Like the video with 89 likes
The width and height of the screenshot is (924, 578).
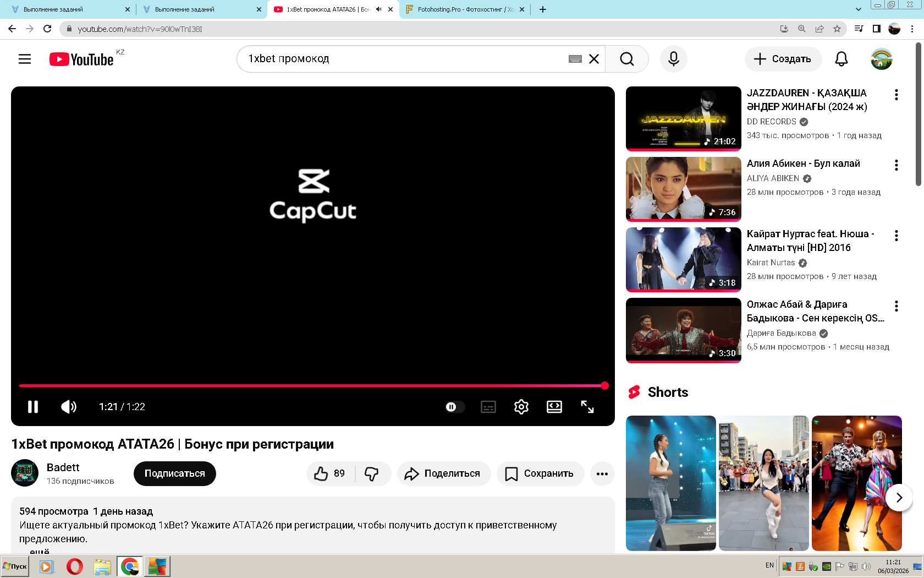tap(330, 473)
